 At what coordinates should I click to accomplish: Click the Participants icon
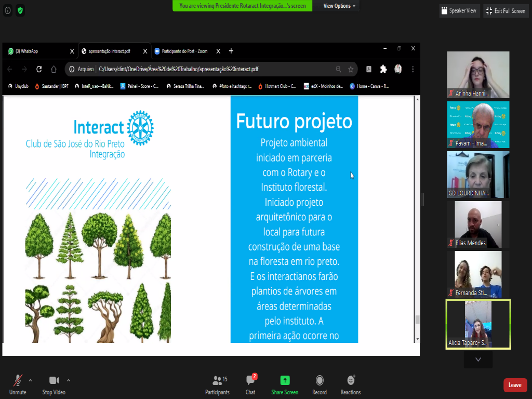[x=217, y=381]
